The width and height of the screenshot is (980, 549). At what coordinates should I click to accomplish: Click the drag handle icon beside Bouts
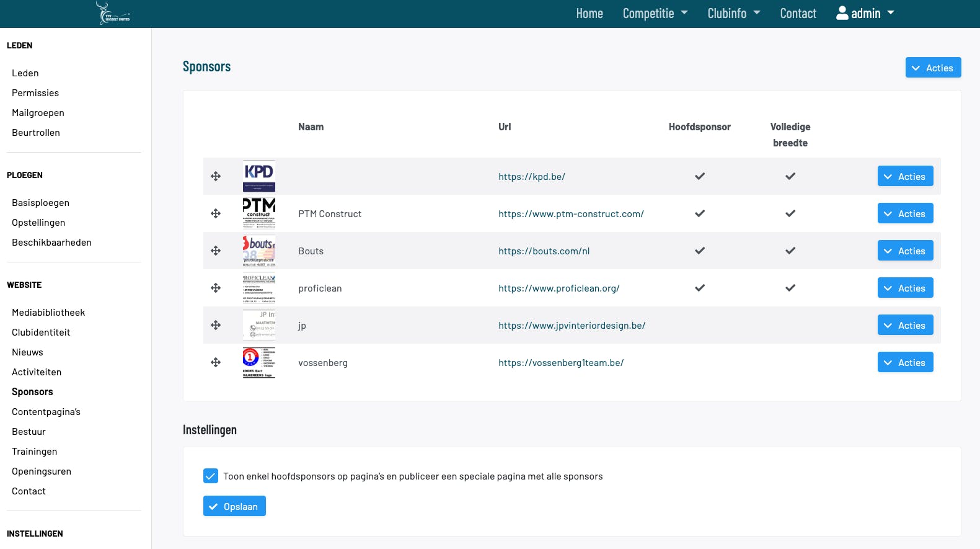click(x=216, y=251)
